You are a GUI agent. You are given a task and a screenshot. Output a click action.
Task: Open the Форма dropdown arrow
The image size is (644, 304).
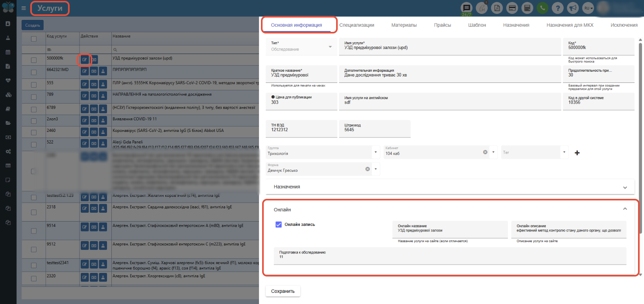point(376,169)
